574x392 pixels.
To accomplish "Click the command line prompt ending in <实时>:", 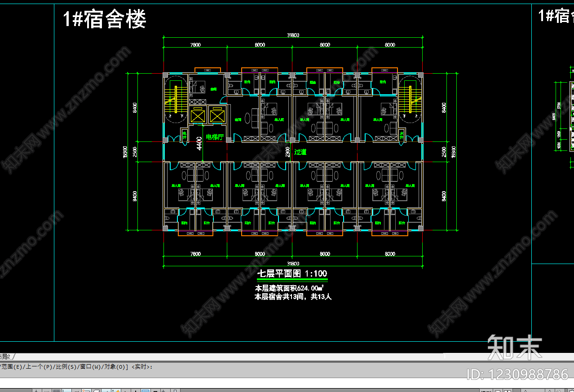I will (76, 367).
